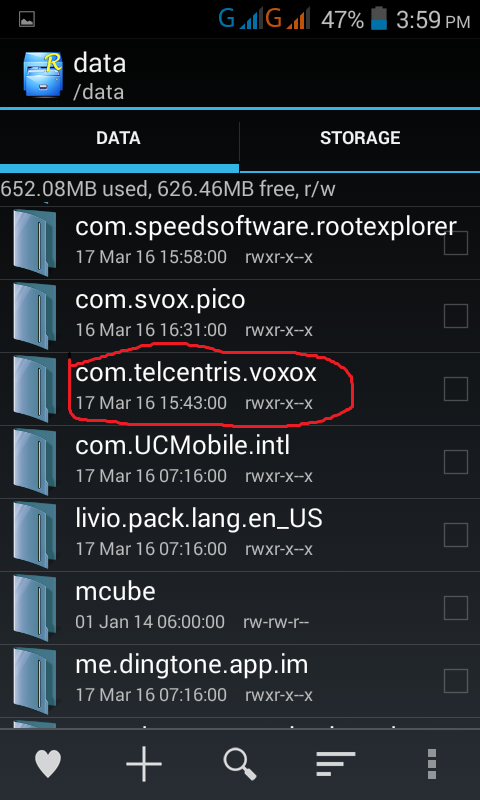Open the com.telcentris.voxox folder entry
The height and width of the screenshot is (800, 480).
coord(240,389)
